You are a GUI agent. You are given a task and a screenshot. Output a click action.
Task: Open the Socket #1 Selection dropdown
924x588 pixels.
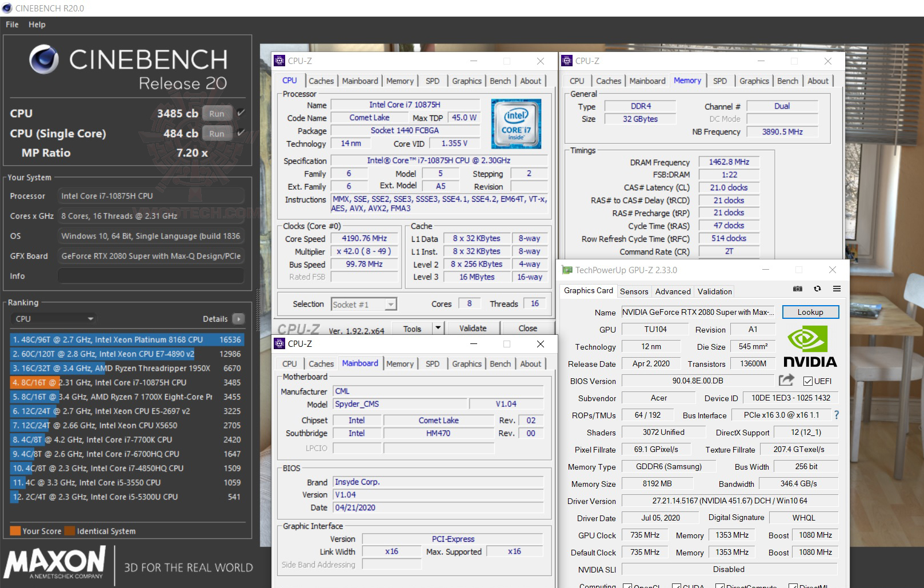(x=364, y=305)
